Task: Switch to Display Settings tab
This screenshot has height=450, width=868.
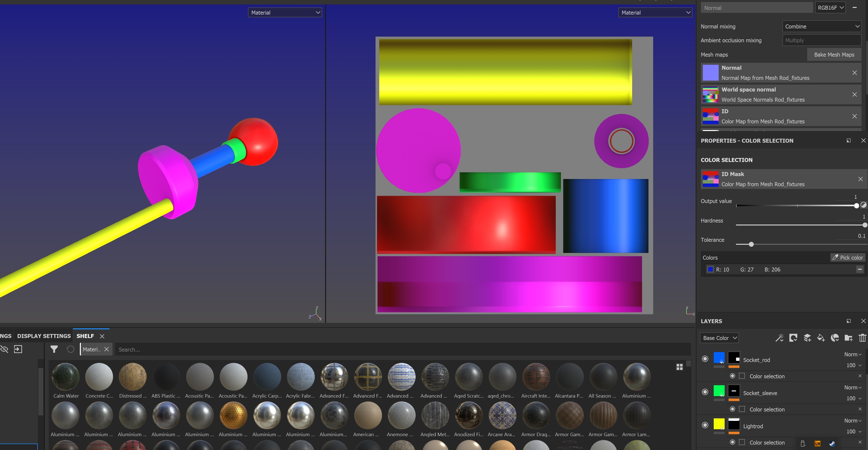Action: (x=44, y=336)
